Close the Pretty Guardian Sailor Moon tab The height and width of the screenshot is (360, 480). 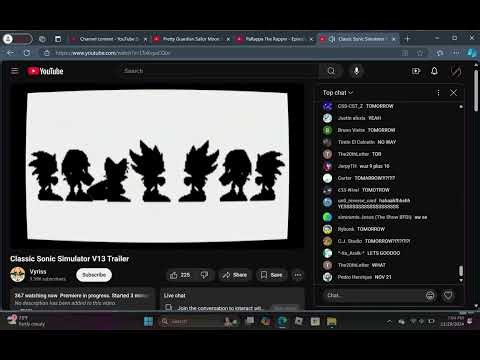228,39
